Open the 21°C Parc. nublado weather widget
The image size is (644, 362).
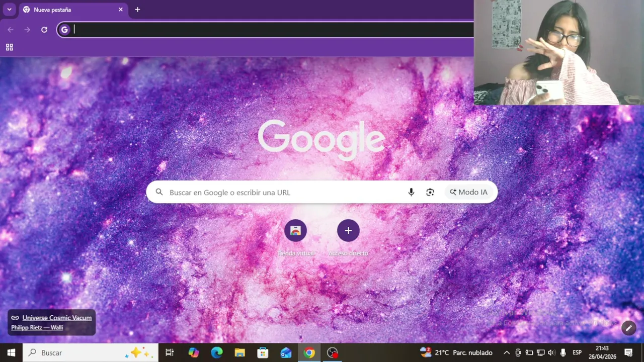[456, 352]
